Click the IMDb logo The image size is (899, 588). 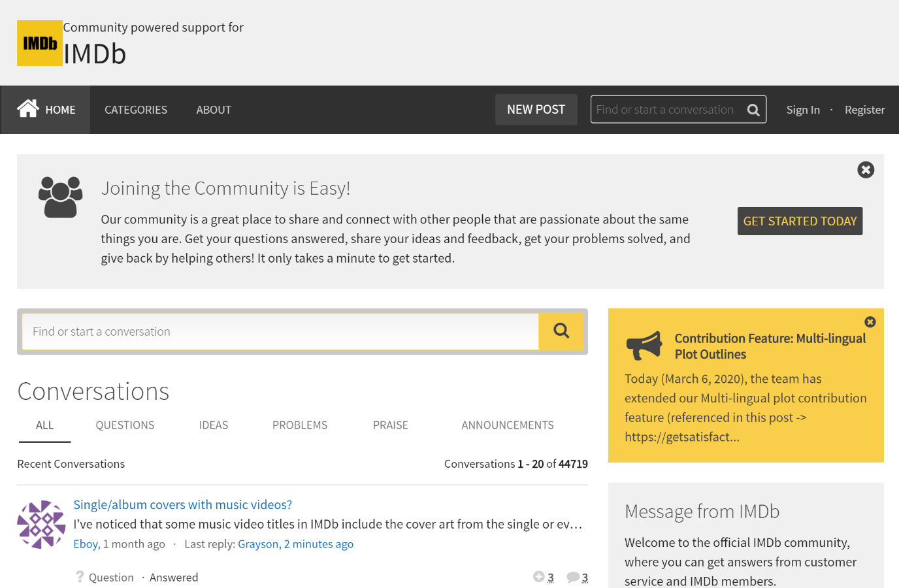pyautogui.click(x=40, y=43)
